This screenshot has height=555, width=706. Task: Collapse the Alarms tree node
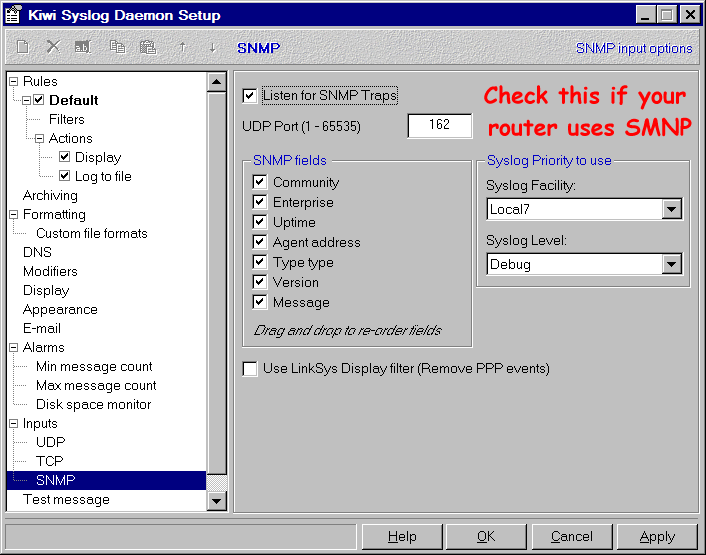(x=14, y=347)
